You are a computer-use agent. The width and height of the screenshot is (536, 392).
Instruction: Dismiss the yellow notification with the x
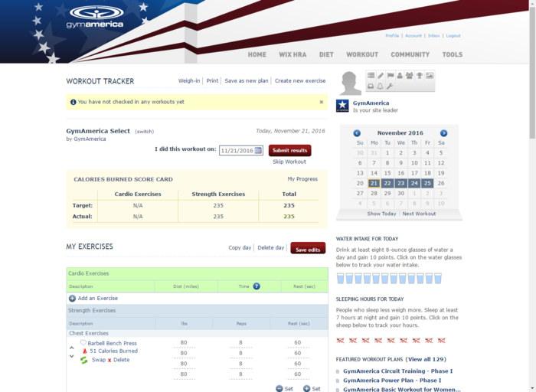pos(322,102)
